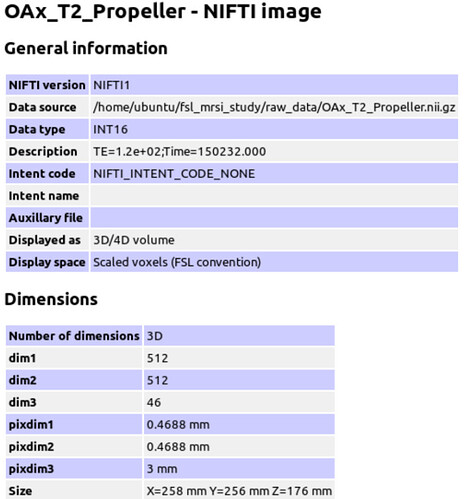The height and width of the screenshot is (499, 471).
Task: Click the Scaled voxels (FSL convention) value
Action: click(x=177, y=262)
